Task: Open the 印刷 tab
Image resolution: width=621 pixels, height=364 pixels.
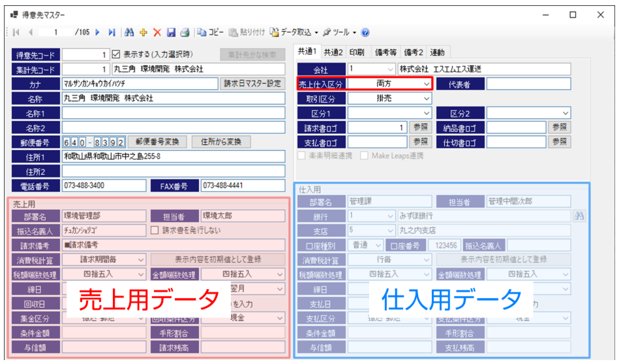Action: (357, 52)
